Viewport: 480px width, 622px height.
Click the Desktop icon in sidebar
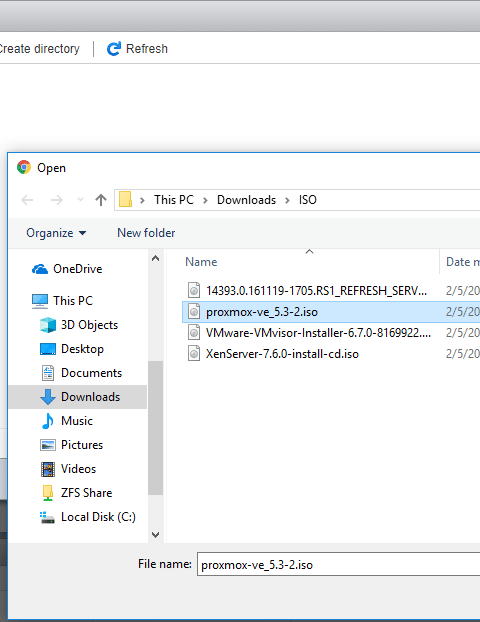pos(48,349)
